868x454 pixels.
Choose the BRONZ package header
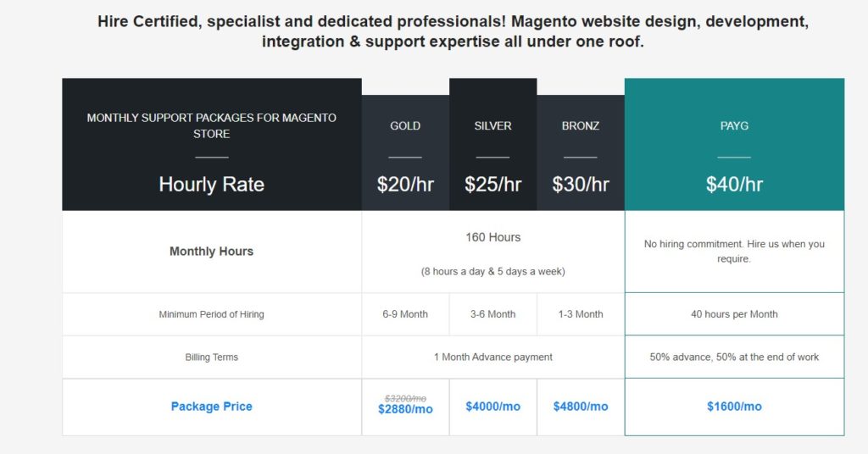tap(581, 126)
